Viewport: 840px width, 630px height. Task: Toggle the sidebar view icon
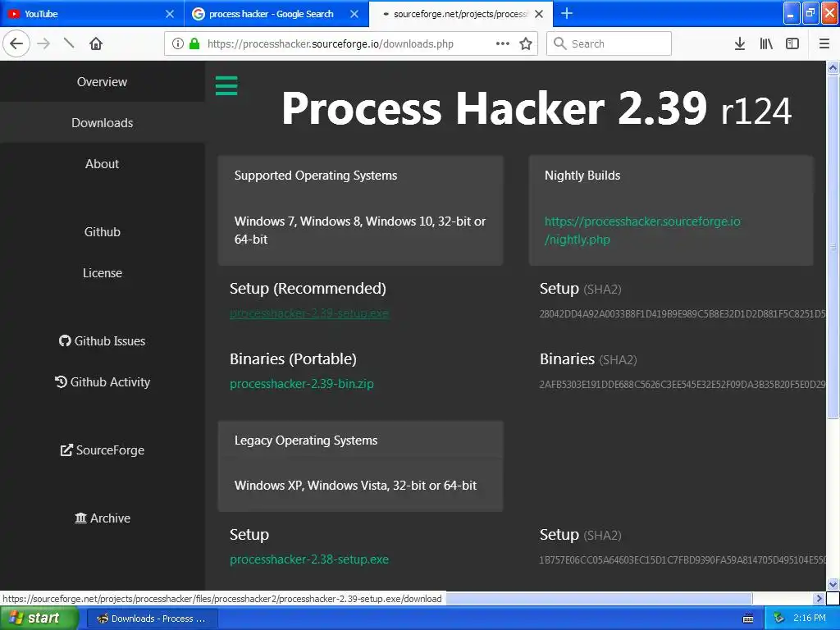click(x=792, y=43)
